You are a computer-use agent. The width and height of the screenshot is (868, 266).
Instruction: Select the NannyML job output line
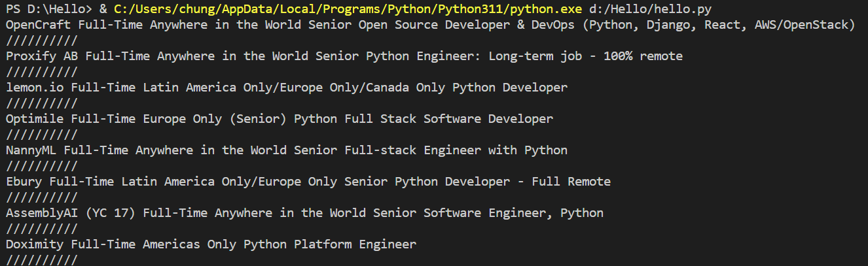coord(287,150)
